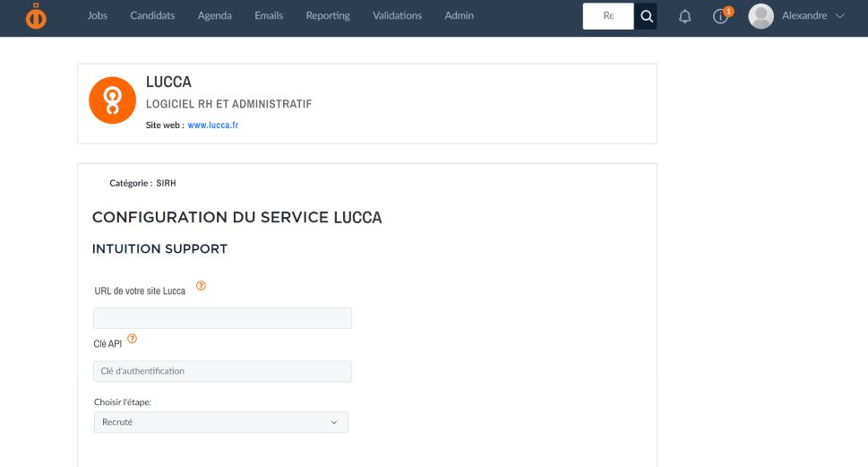This screenshot has width=868, height=467.
Task: Open the info icon with badge 1
Action: (722, 15)
